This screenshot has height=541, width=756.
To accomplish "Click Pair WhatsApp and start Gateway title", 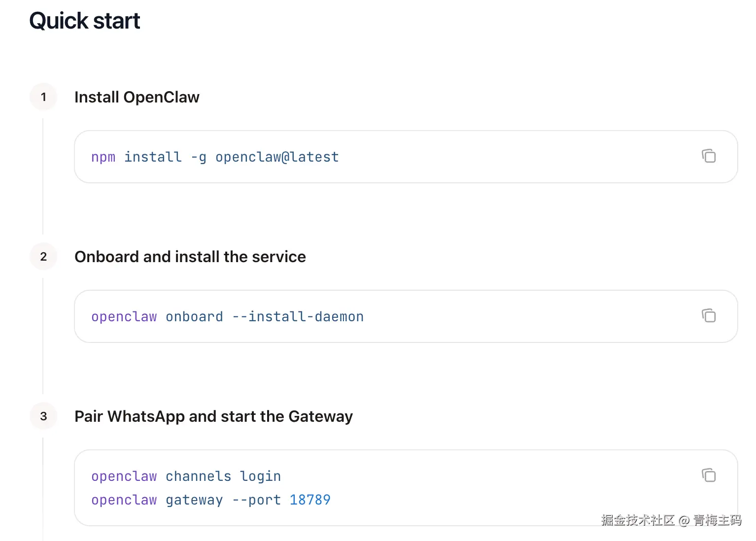I will (x=213, y=416).
